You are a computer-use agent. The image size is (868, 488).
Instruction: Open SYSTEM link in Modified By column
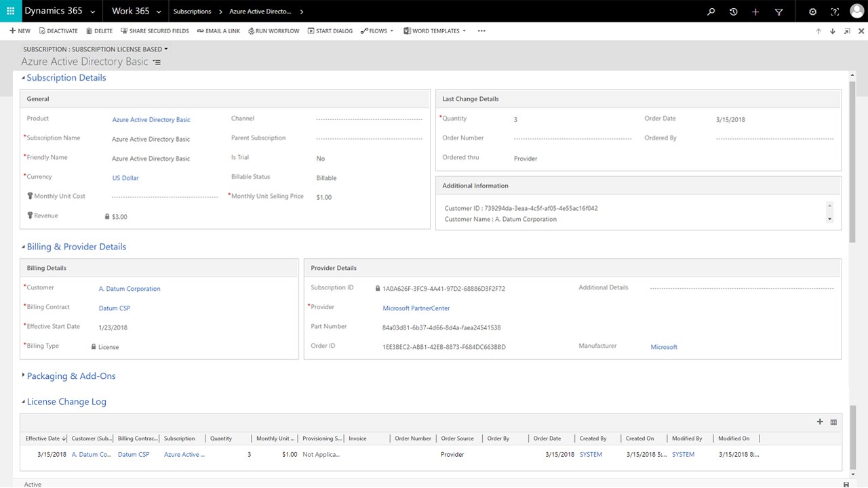click(683, 455)
